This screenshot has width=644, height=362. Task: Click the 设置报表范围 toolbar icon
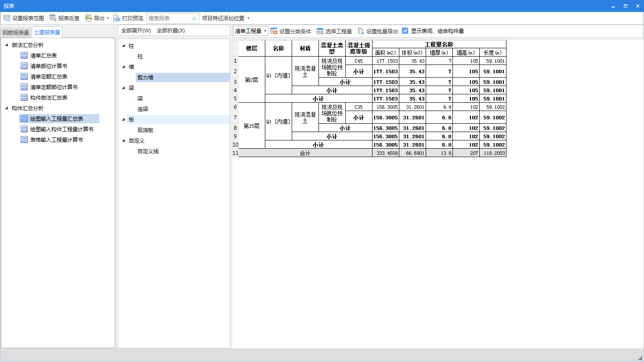coord(7,18)
